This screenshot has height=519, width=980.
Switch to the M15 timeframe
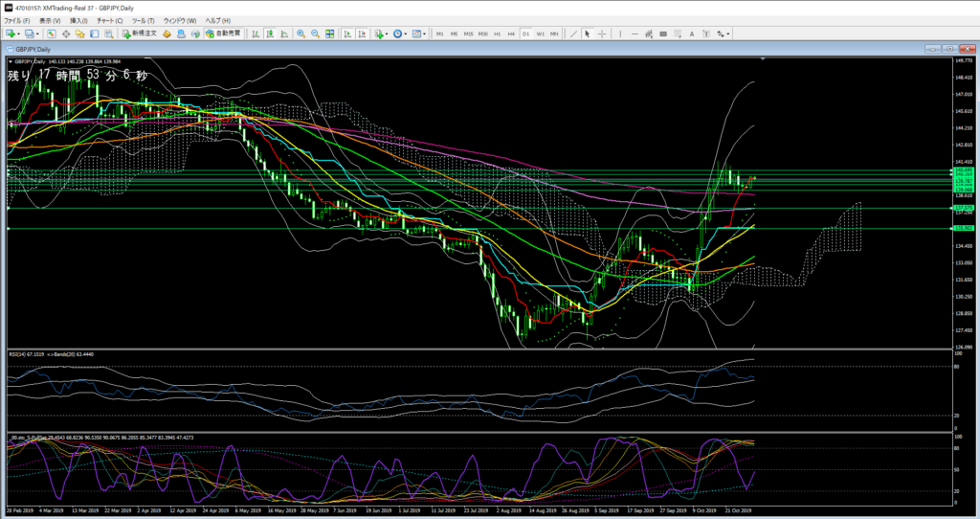point(468,34)
